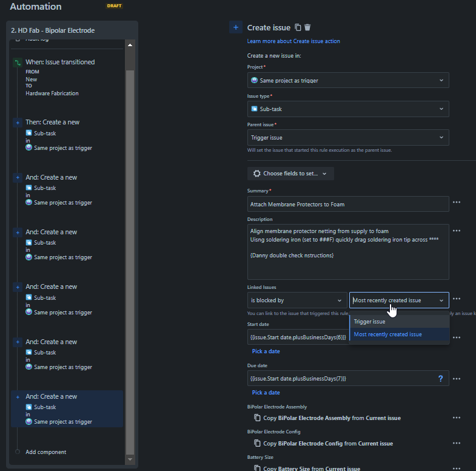Image resolution: width=476 pixels, height=471 pixels.
Task: Select Most recently created issue in the option list
Action: pyautogui.click(x=399, y=334)
